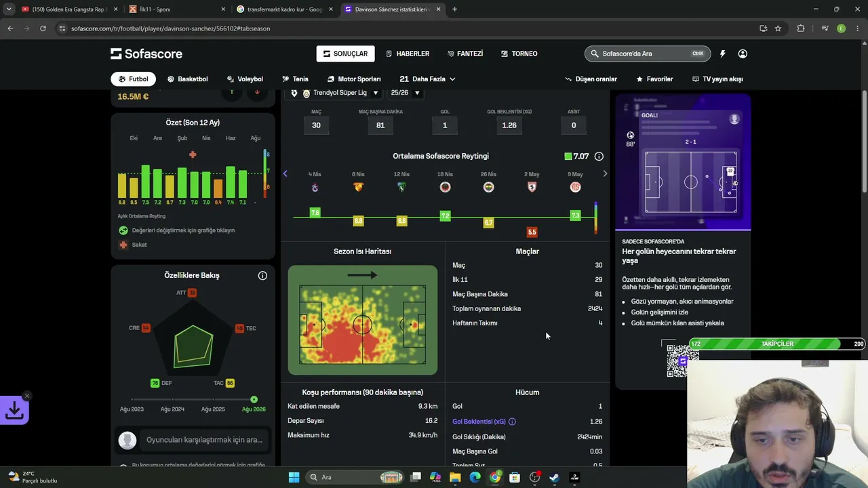Click the info icon next to Gol Beklentisi (xG)
The image size is (868, 488).
[512, 422]
